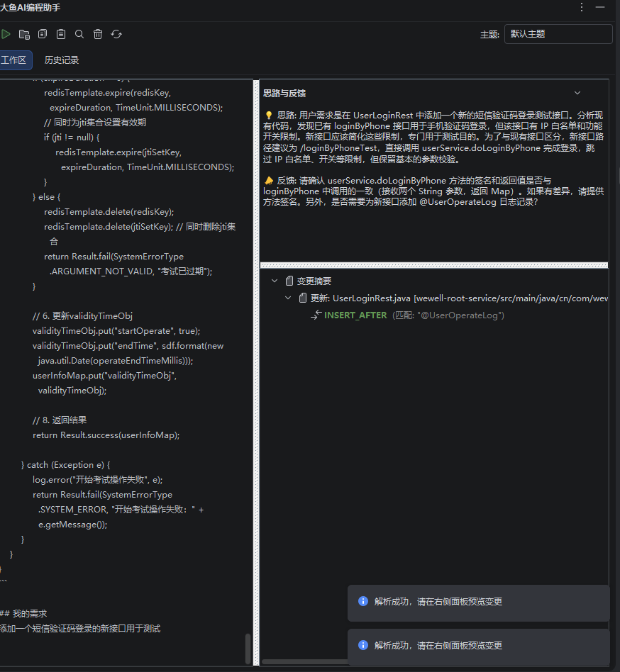Click the // 8. 返回结果 comment line

(60, 420)
